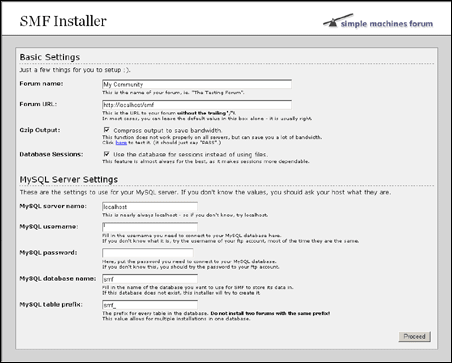Click the 'Forum URL:' label
The width and height of the screenshot is (452, 363).
[38, 104]
